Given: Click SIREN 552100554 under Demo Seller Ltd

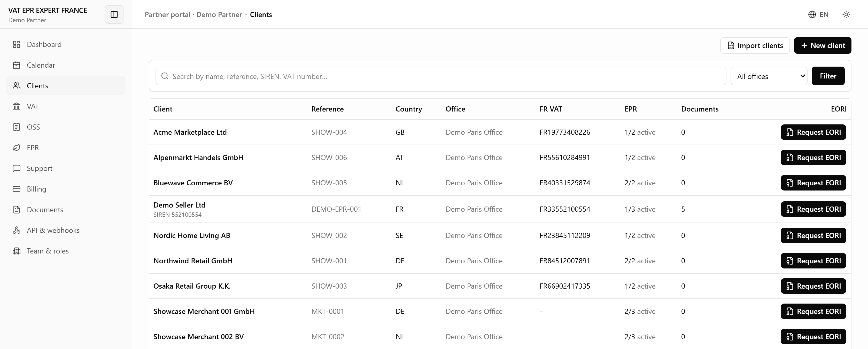Looking at the screenshot, I should [177, 215].
